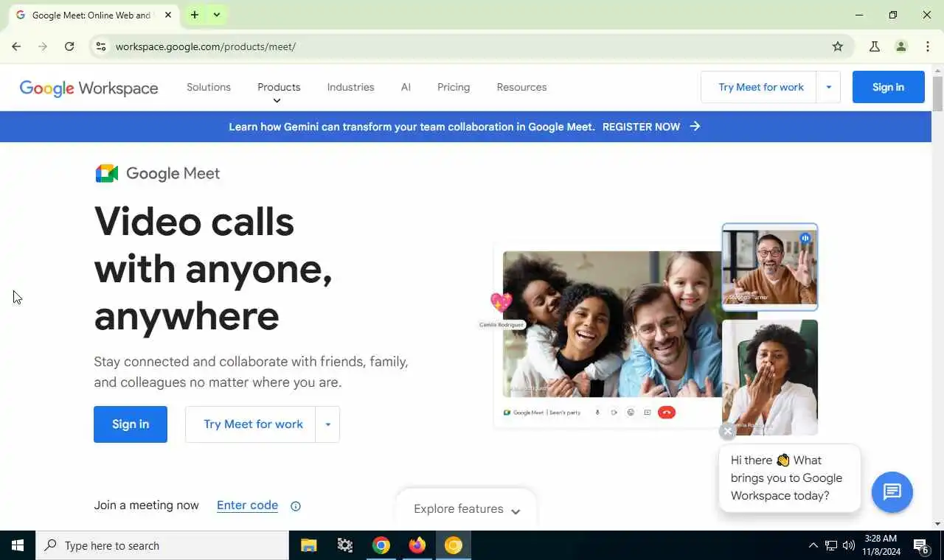Click the Google Workspace logo
Image resolution: width=944 pixels, height=560 pixels.
click(88, 88)
